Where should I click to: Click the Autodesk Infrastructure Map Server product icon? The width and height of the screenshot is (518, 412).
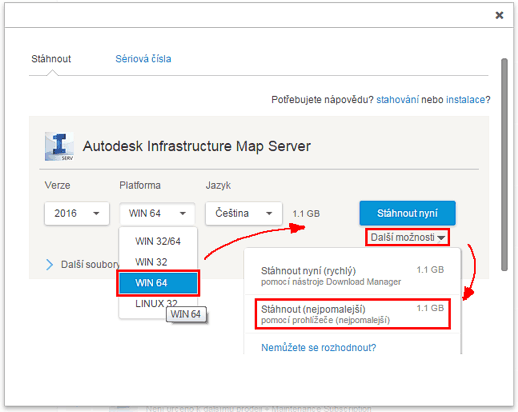[59, 146]
